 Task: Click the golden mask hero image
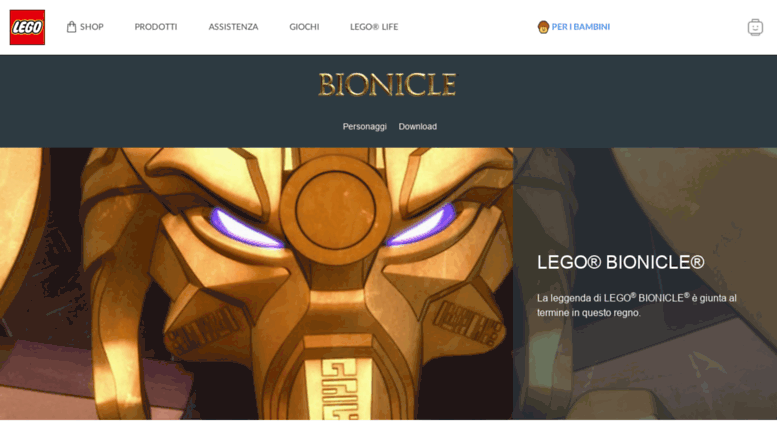(256, 284)
